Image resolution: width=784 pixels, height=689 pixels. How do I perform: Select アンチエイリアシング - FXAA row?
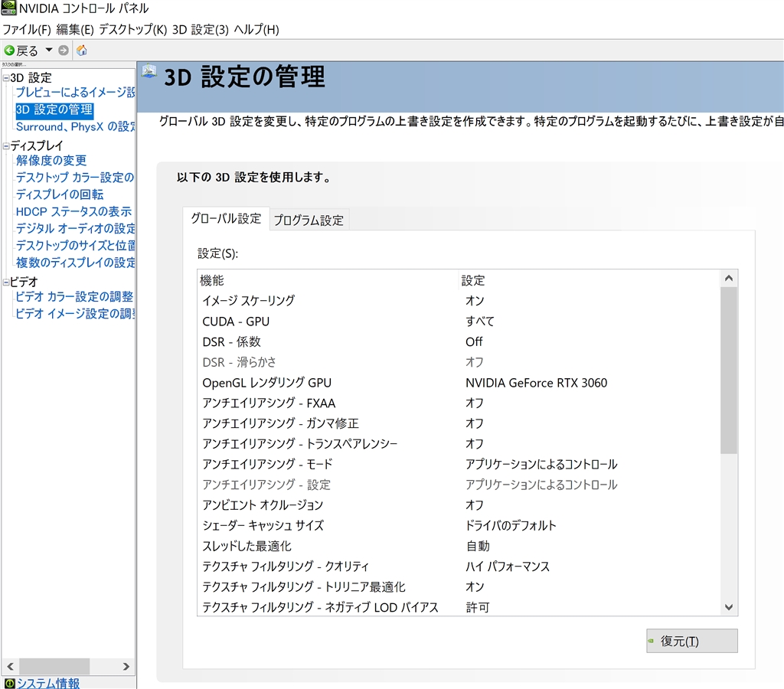[x=459, y=403]
